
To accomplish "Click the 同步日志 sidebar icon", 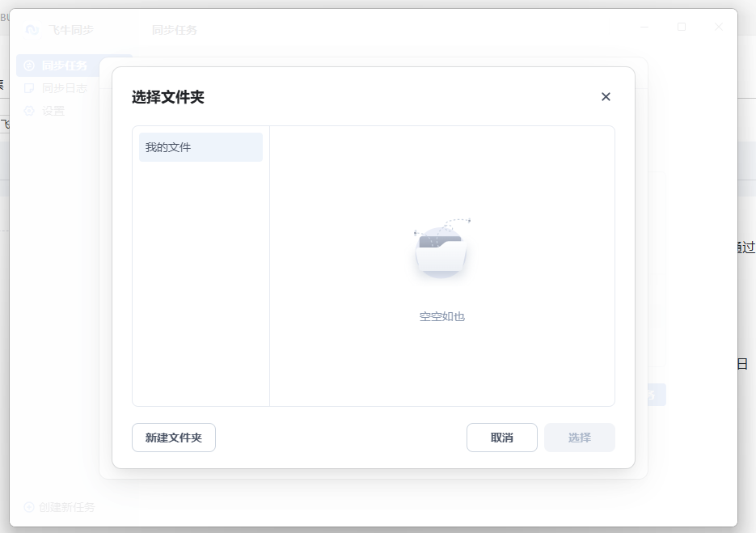I will click(x=29, y=88).
